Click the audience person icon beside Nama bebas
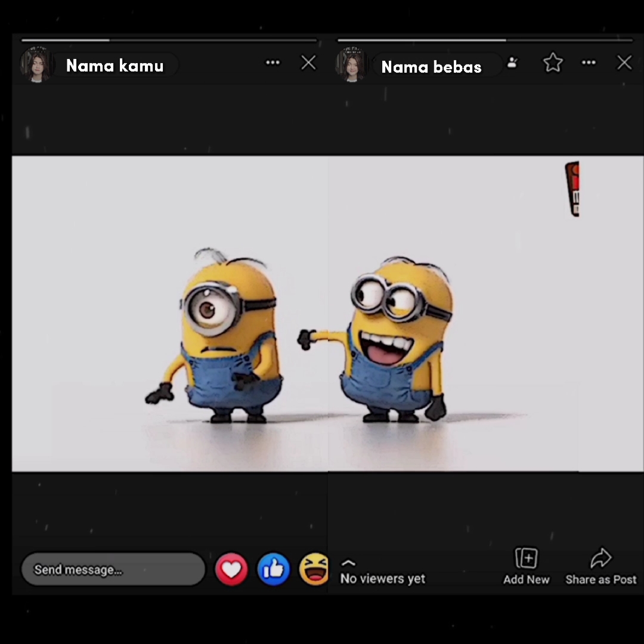Viewport: 644px width, 644px height. (512, 63)
